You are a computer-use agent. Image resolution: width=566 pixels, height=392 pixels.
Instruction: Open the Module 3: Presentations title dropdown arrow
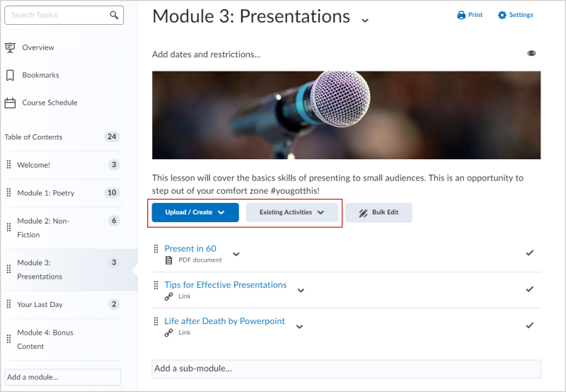pyautogui.click(x=365, y=20)
